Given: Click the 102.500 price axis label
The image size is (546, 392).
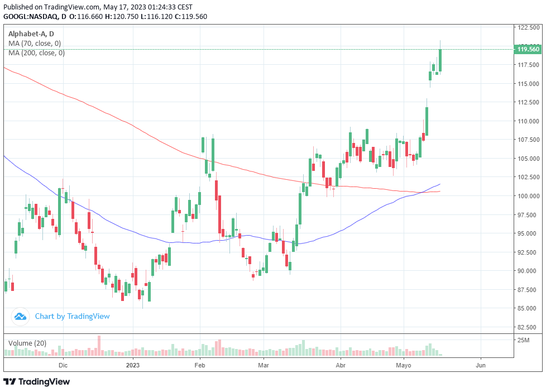Looking at the screenshot, I should pos(528,177).
